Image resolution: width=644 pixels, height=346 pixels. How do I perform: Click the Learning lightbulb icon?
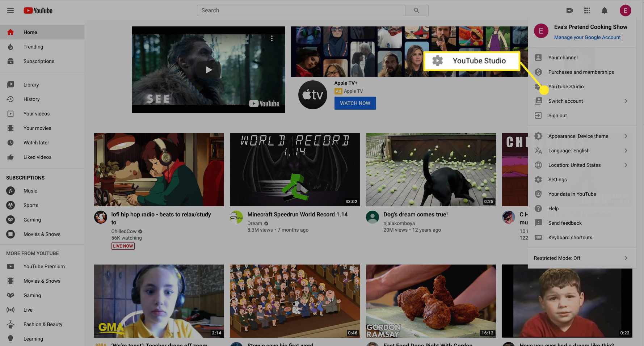tap(10, 339)
